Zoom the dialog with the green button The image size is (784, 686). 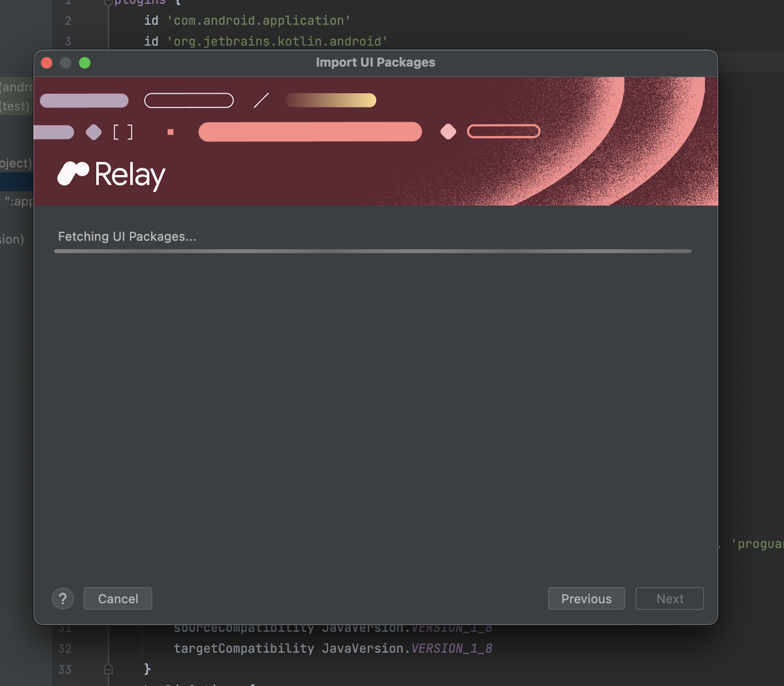[85, 63]
